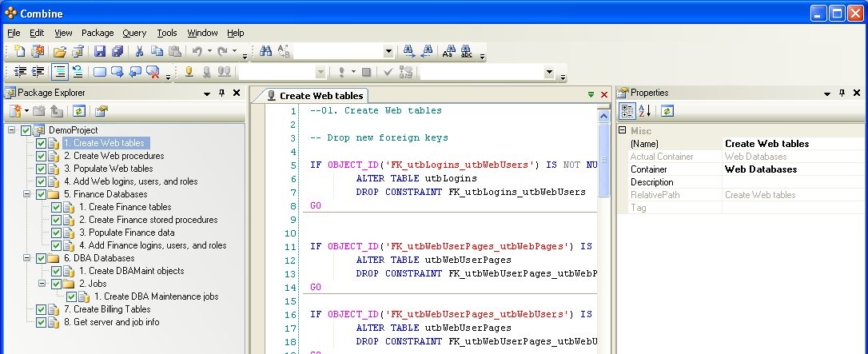
Task: Collapse the 6. DBA Databases folder
Action: (26, 258)
